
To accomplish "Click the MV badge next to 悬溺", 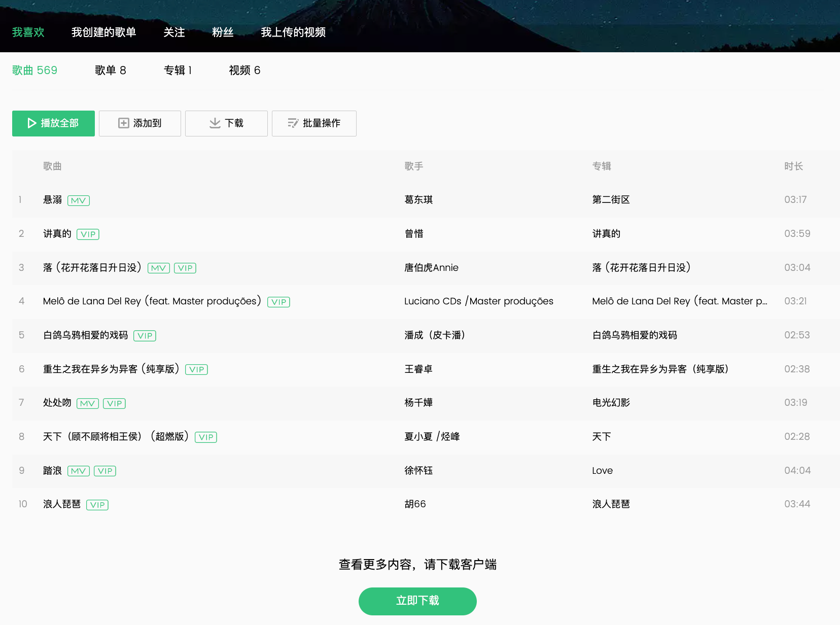I will (x=78, y=200).
